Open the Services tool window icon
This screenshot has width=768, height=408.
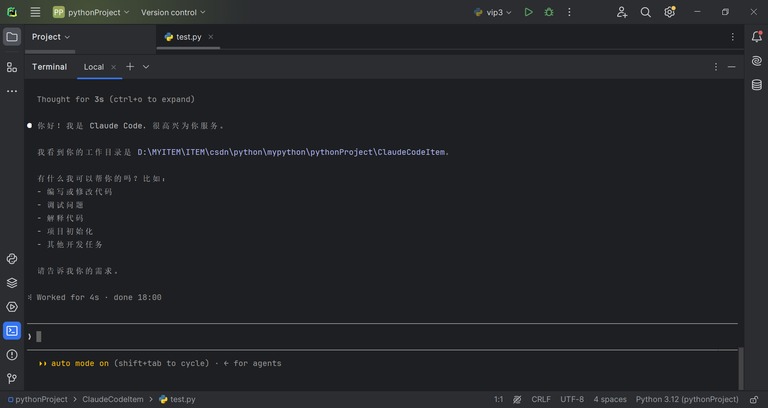coord(12,307)
